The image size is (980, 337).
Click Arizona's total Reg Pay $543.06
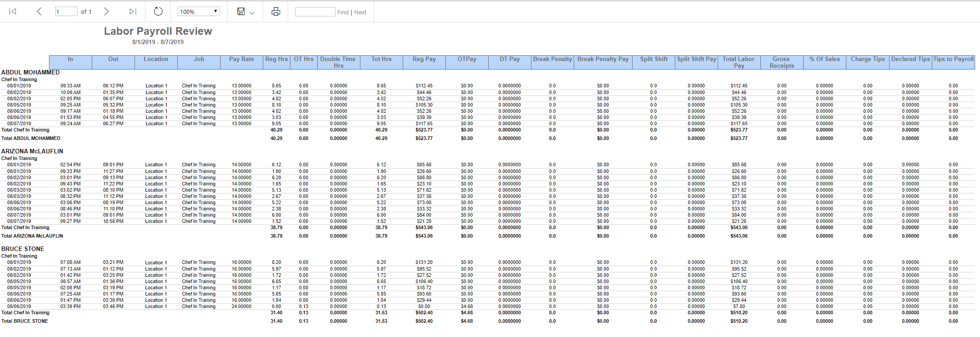click(424, 236)
